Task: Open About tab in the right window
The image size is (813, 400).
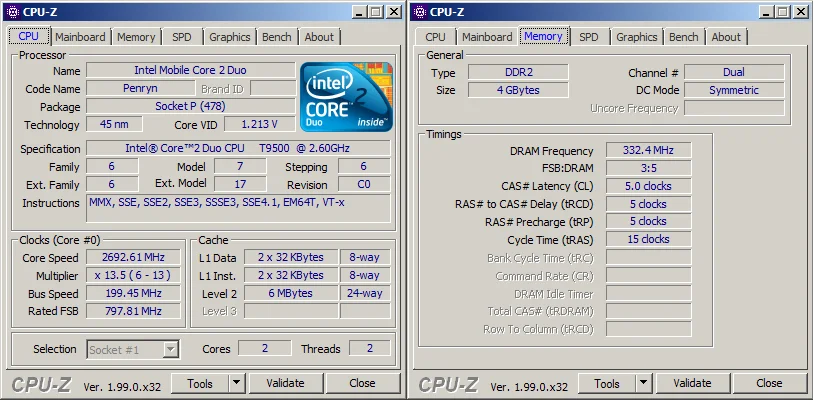Action: (726, 37)
